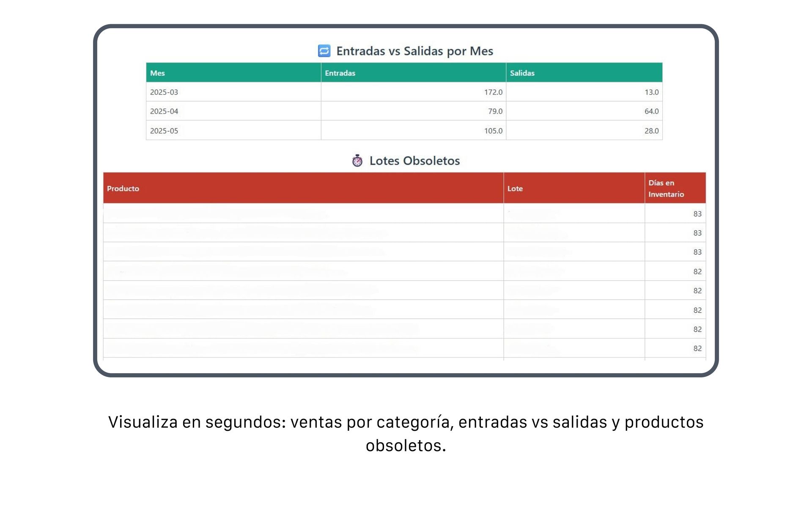Click the Lote column header
The image size is (812, 523).
click(x=515, y=188)
